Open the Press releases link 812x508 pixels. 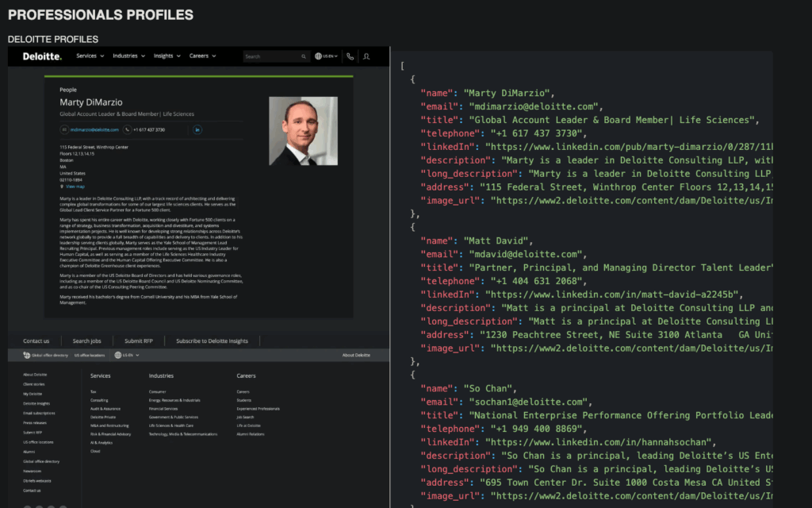click(35, 423)
